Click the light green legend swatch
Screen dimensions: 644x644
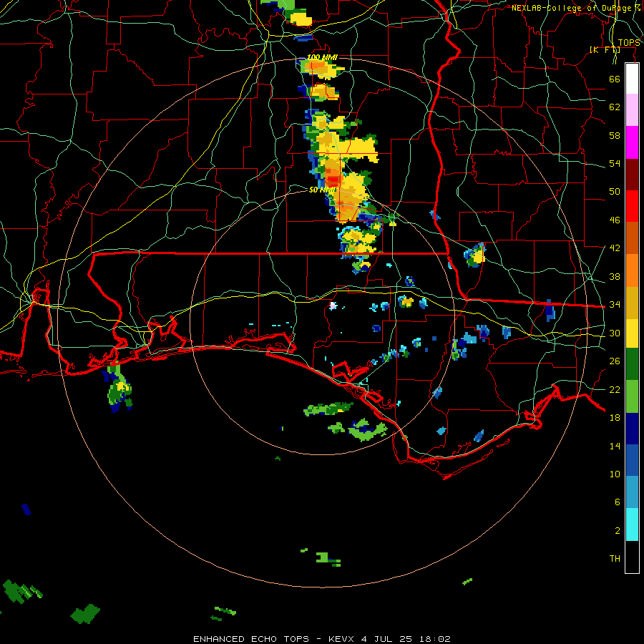pyautogui.click(x=632, y=396)
